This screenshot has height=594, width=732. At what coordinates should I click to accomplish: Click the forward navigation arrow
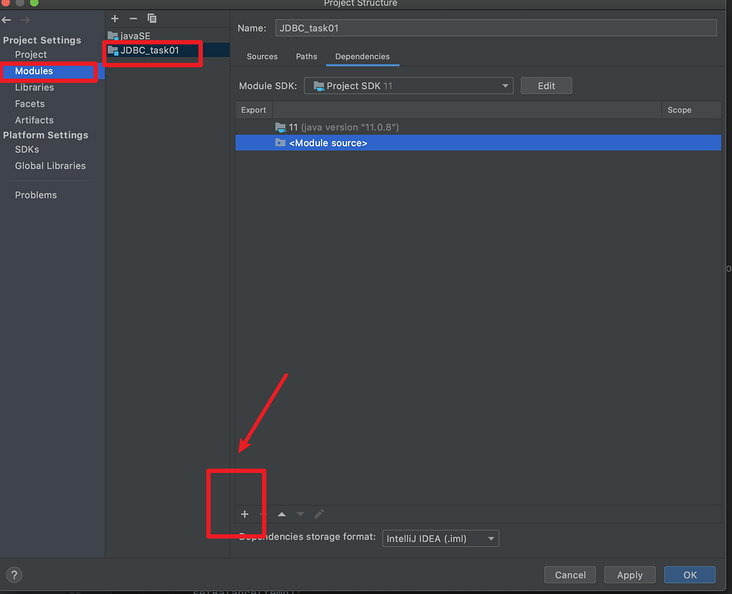click(x=25, y=20)
